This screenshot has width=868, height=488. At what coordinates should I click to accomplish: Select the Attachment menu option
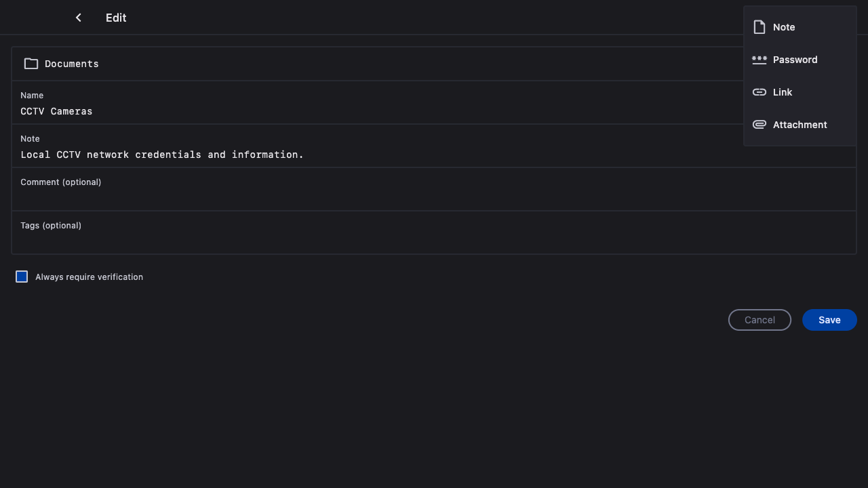[800, 125]
